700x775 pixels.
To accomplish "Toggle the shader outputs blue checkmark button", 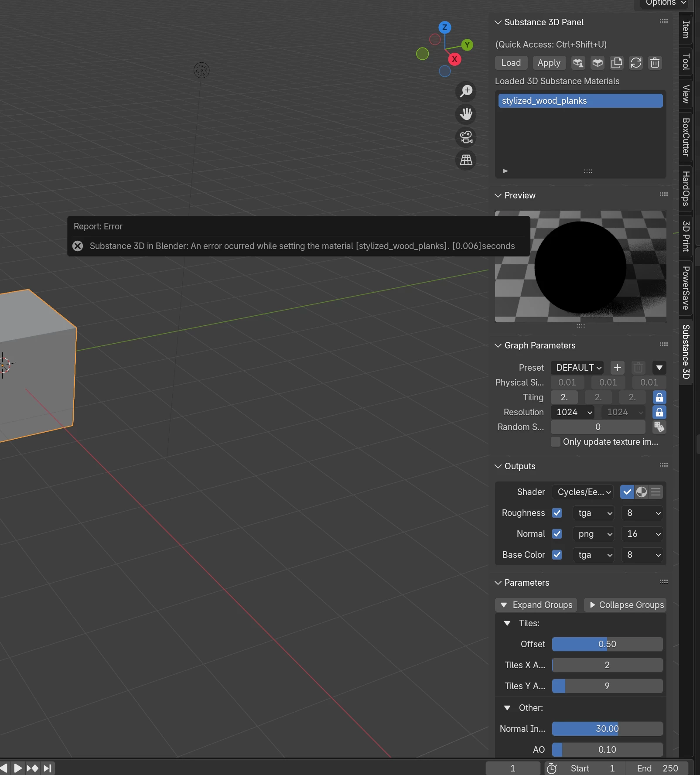I will [x=627, y=492].
